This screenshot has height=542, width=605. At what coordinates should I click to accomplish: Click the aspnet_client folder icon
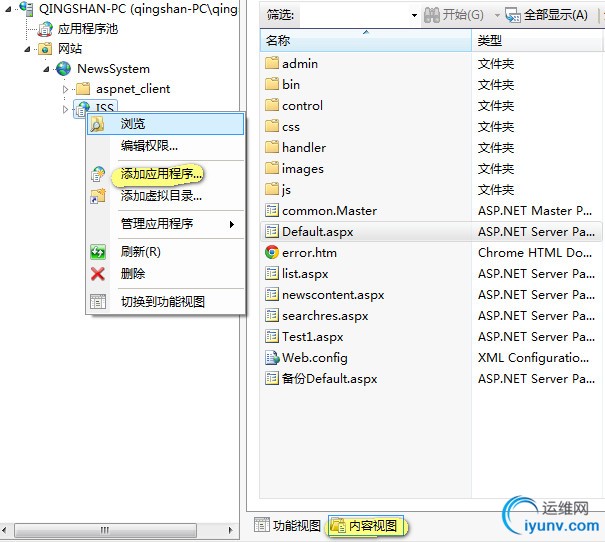pyautogui.click(x=83, y=89)
